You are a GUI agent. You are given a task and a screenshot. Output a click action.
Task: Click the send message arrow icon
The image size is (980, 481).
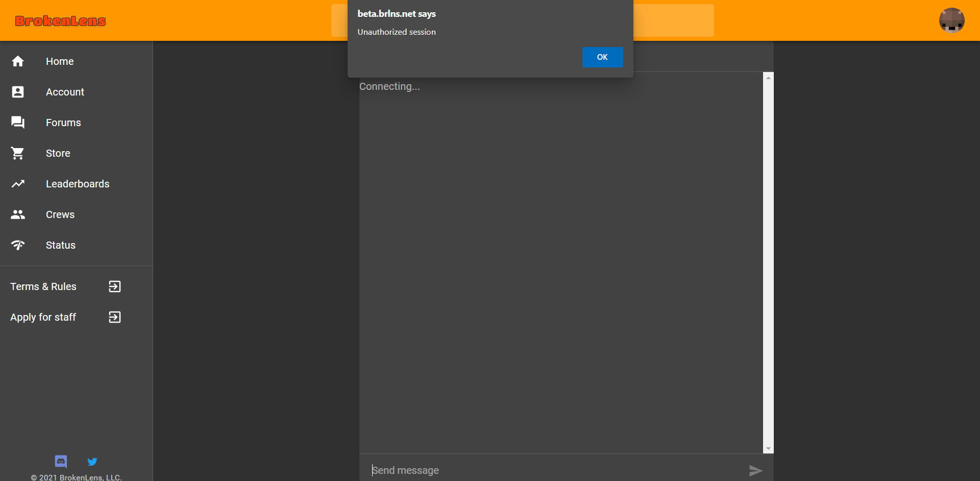[x=755, y=470]
